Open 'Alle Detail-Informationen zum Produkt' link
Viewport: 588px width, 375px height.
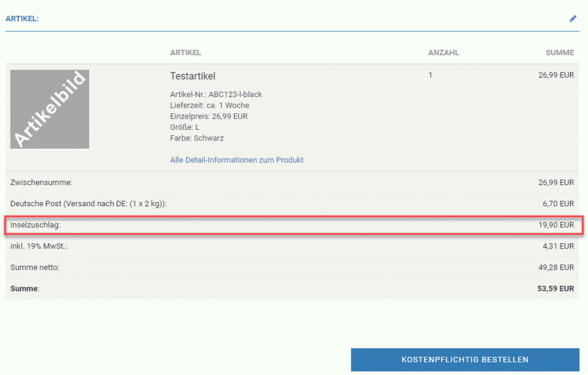coord(236,160)
